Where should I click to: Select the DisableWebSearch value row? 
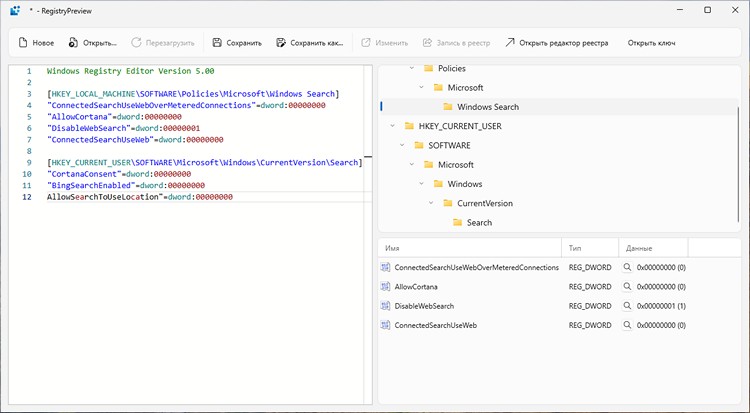point(558,306)
